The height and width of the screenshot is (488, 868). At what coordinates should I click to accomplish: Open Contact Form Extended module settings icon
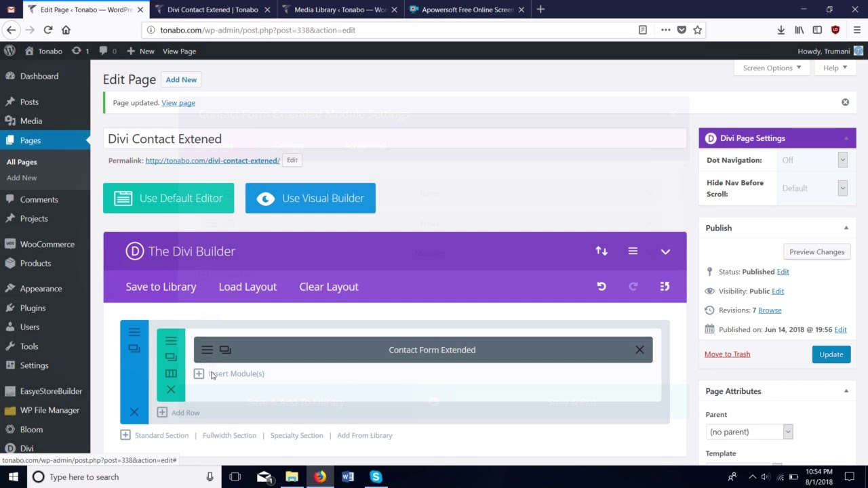pyautogui.click(x=207, y=350)
